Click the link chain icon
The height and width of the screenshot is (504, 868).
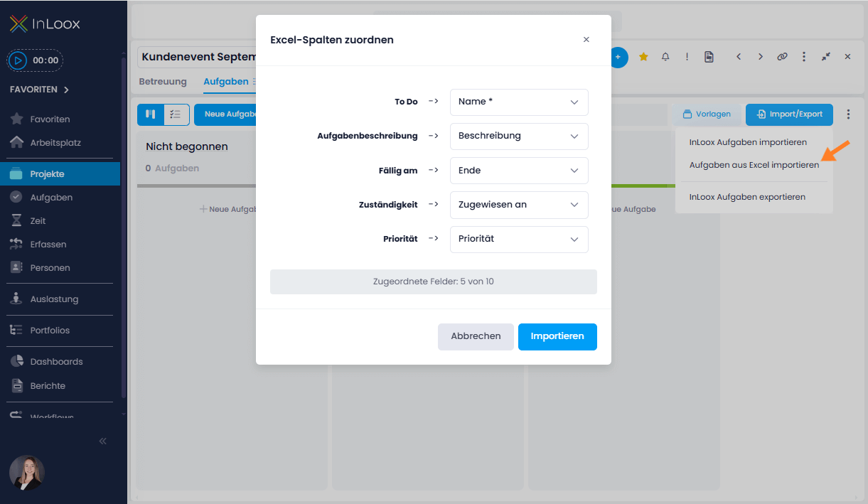pyautogui.click(x=782, y=57)
